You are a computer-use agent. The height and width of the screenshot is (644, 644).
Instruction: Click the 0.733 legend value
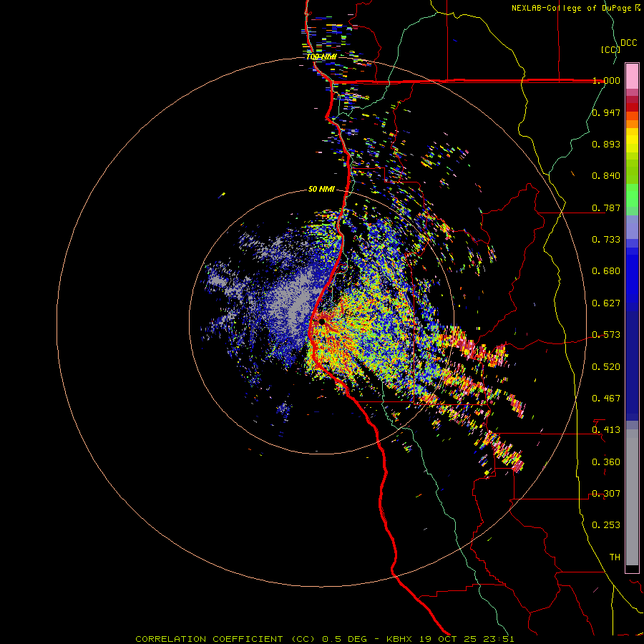click(606, 240)
